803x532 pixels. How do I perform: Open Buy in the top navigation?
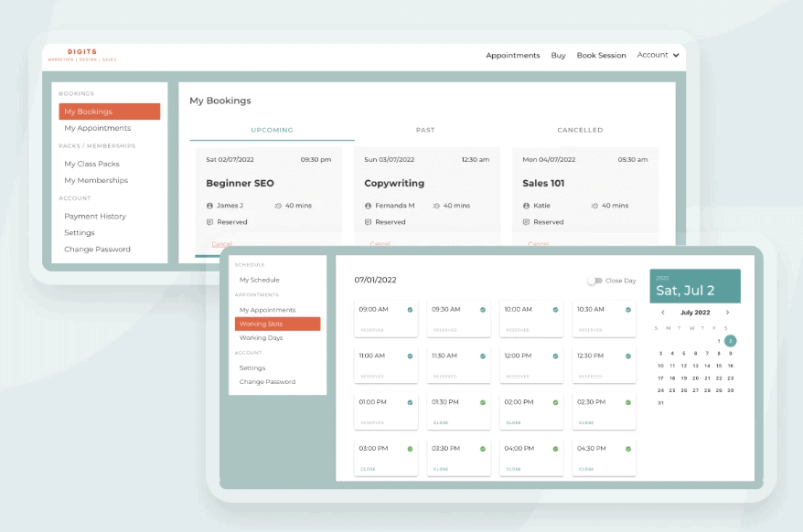pos(558,55)
